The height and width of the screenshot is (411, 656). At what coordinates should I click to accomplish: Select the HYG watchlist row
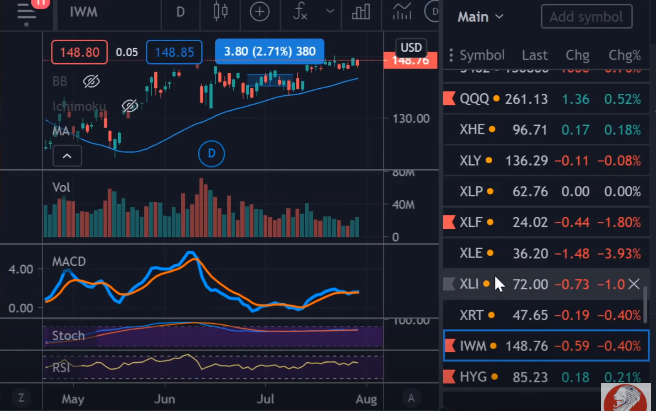(546, 377)
